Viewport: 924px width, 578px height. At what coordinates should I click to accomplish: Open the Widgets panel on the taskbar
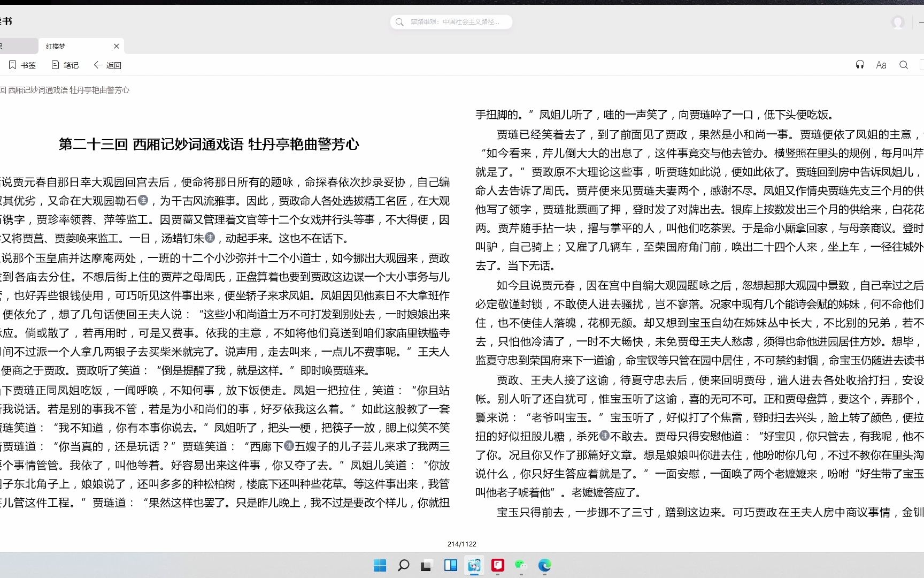(451, 565)
